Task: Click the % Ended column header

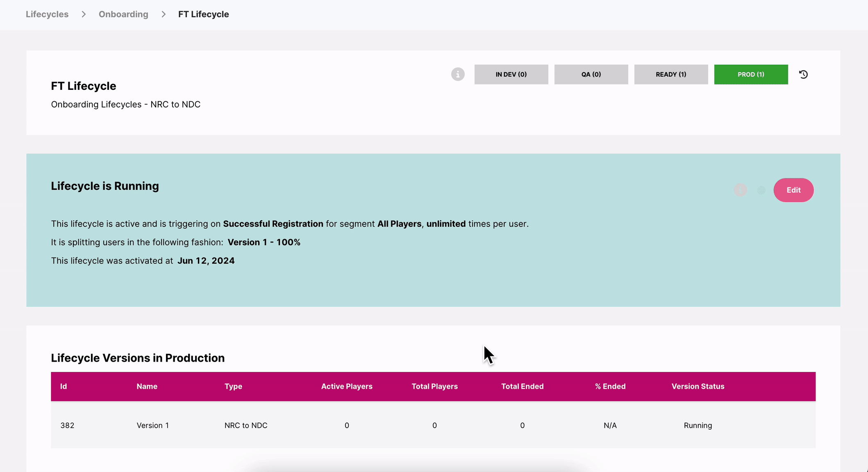Action: [x=610, y=386]
